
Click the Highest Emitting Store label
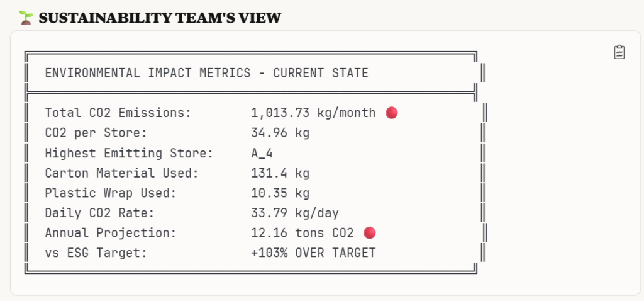pos(129,153)
